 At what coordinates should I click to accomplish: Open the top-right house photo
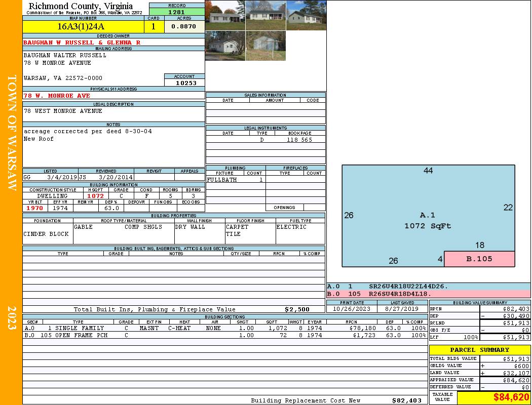click(307, 15)
